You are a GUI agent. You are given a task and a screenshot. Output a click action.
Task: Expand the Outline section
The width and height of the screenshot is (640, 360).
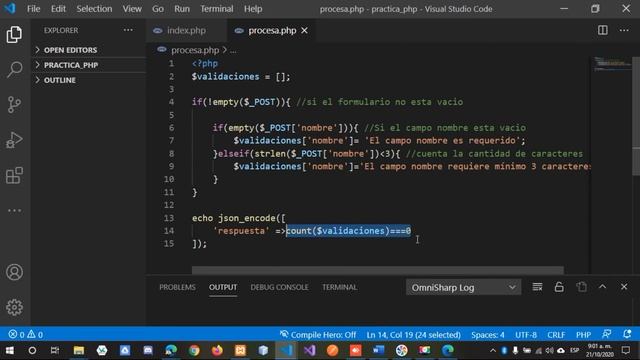[x=89, y=80]
